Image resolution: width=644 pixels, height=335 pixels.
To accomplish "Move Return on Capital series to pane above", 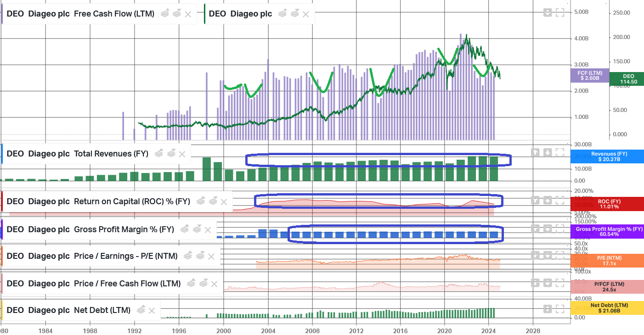I will 201,201.
